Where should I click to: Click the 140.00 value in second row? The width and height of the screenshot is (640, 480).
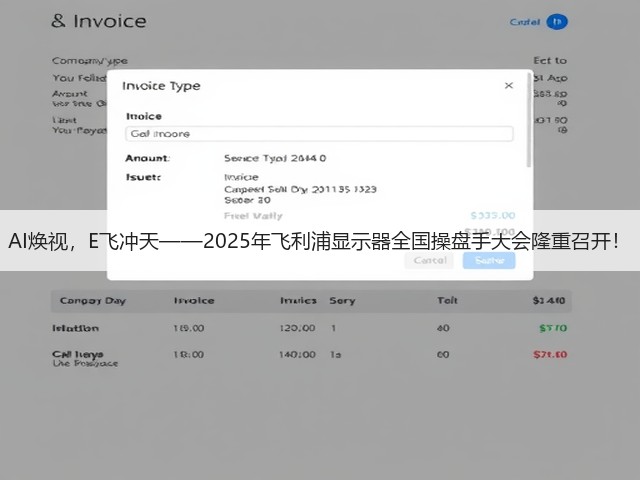point(297,354)
